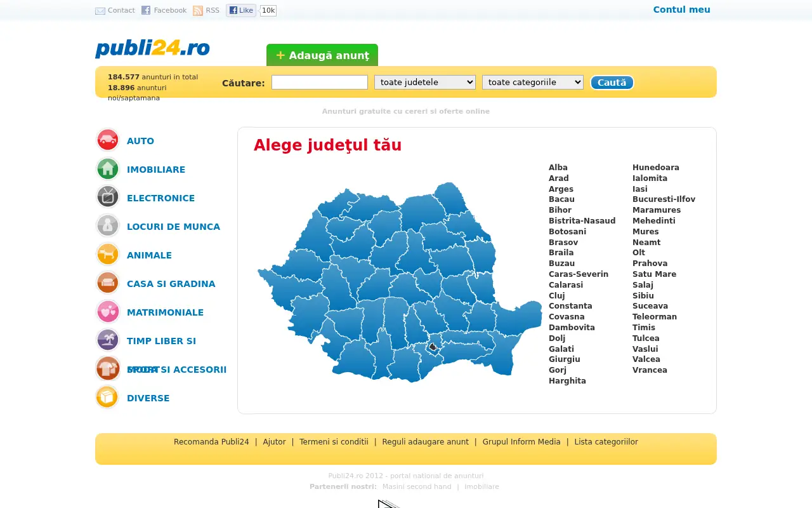Click the publi24.ro logo
Screen dimensions: 812x508
152,48
